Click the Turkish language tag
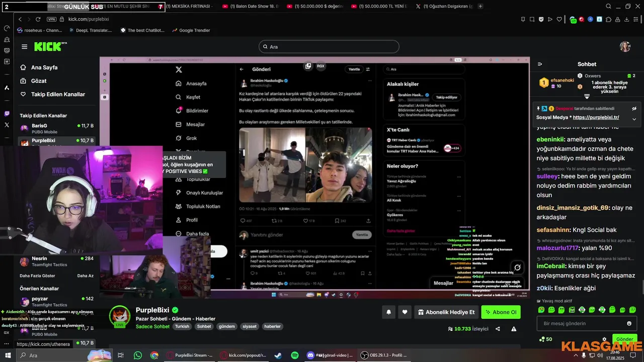 (x=182, y=326)
